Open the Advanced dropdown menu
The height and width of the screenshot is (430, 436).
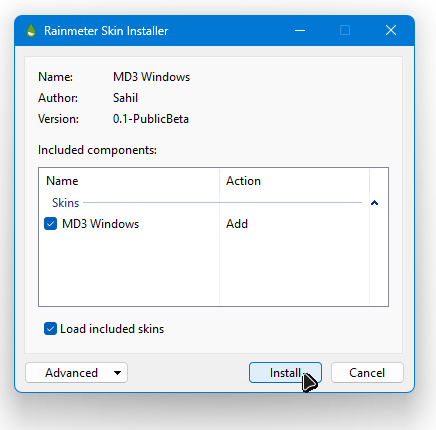[x=76, y=372]
